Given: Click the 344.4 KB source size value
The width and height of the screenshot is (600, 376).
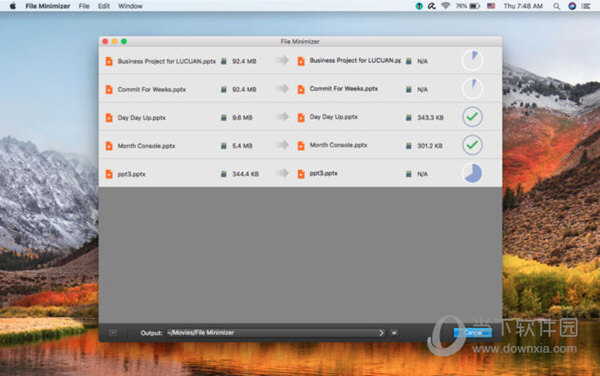Looking at the screenshot, I should tap(245, 174).
